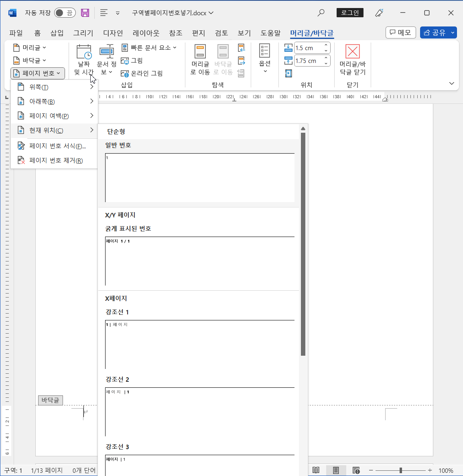This screenshot has width=463, height=476.
Task: Select the 현재 위치(C) menu item
Action: click(x=54, y=130)
